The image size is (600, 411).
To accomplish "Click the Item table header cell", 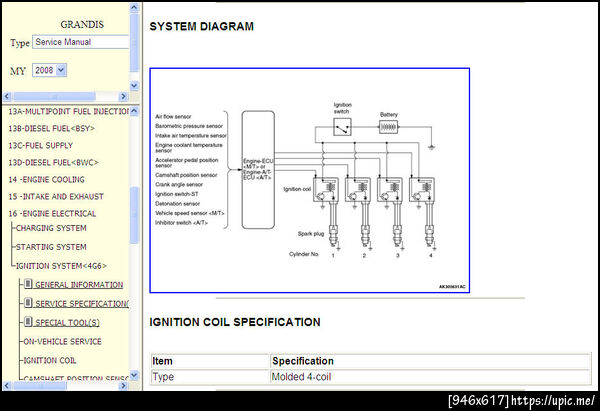I will tap(210, 361).
